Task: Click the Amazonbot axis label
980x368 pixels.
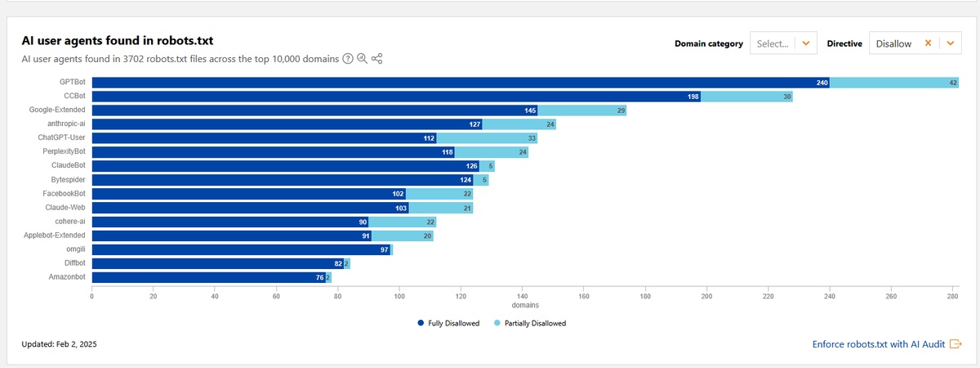Action: tap(67, 276)
